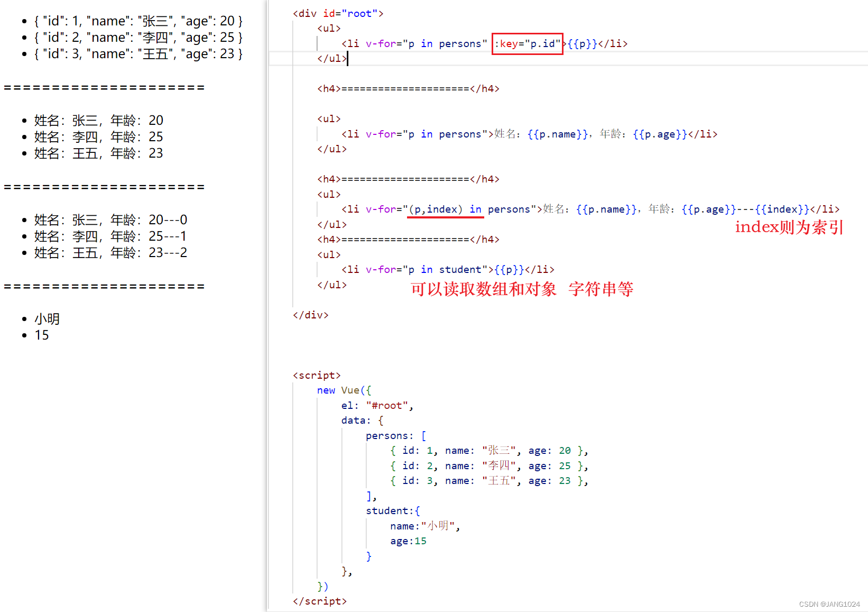The height and width of the screenshot is (612, 868).
Task: Click rendered row ending with 25---1
Action: [x=111, y=236]
